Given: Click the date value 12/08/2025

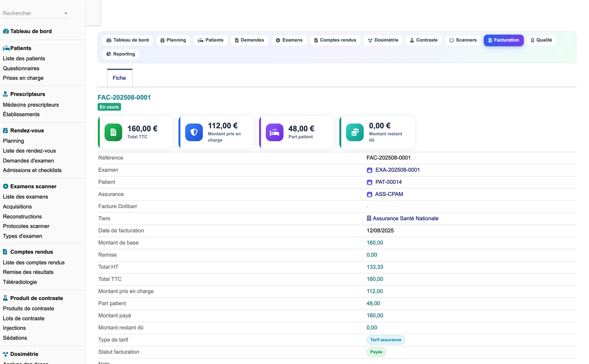Looking at the screenshot, I should click(x=380, y=230).
